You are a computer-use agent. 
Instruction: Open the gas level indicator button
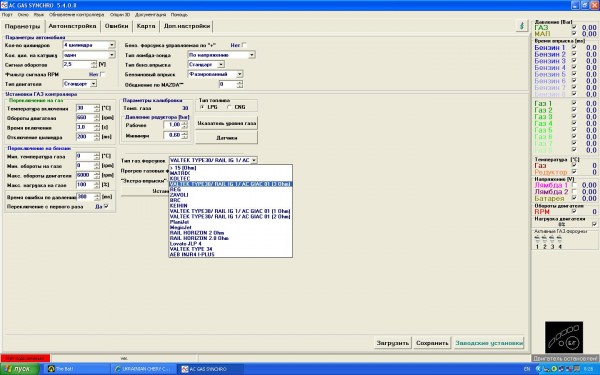click(x=227, y=123)
